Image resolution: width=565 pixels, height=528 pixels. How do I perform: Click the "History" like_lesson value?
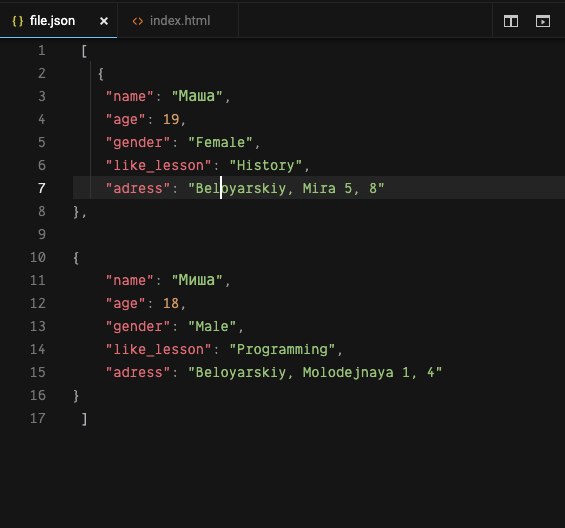[265, 165]
